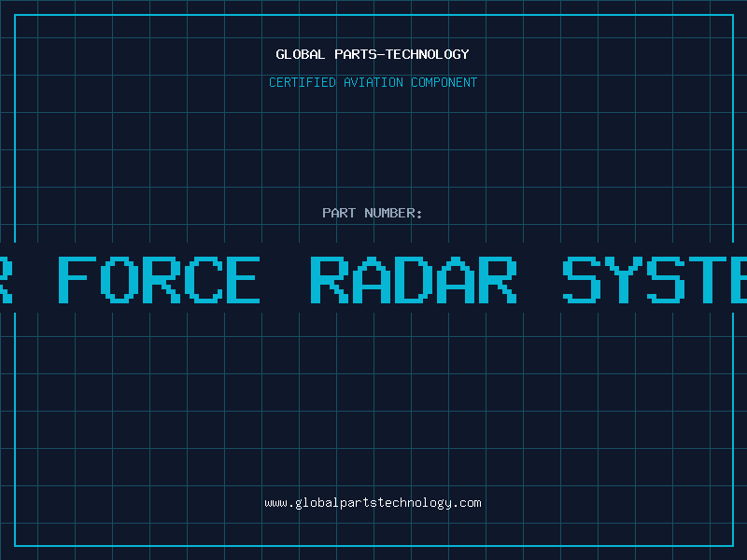
Task: Click the GLOBAL PARTS-TECHNOLOGY company title
Action: tap(373, 54)
